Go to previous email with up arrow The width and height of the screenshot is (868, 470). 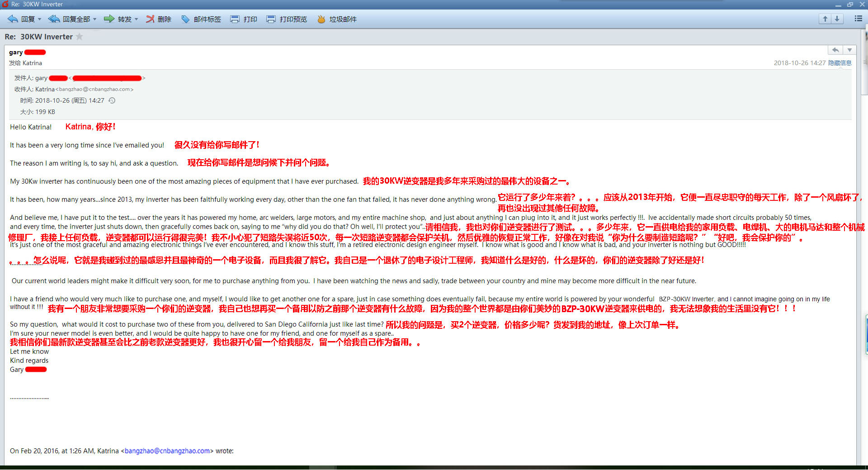point(825,19)
